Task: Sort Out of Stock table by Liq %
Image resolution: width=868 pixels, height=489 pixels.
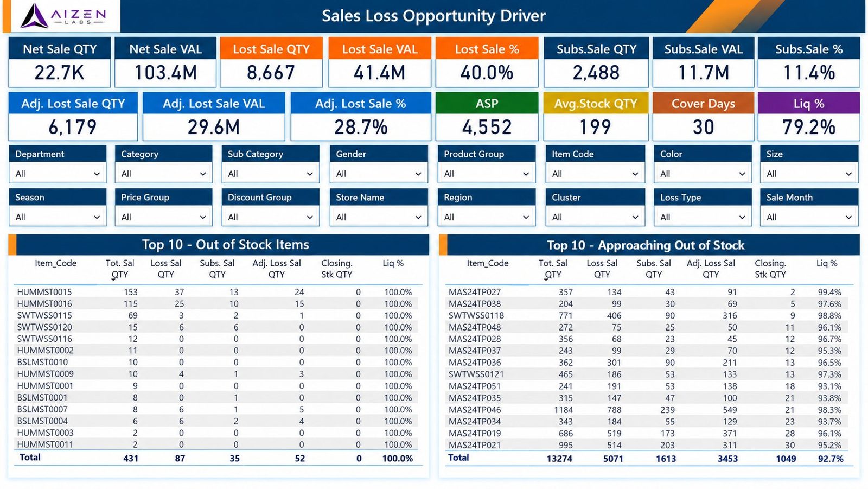Action: pos(393,263)
